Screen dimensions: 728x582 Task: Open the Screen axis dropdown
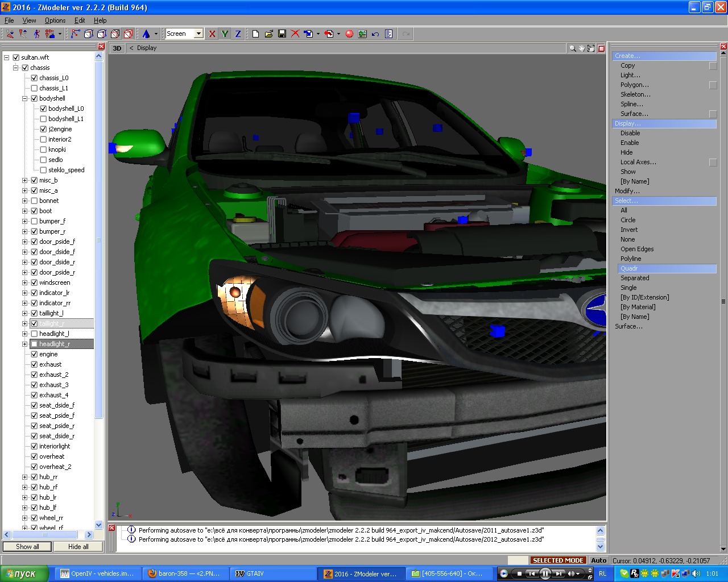pos(198,34)
